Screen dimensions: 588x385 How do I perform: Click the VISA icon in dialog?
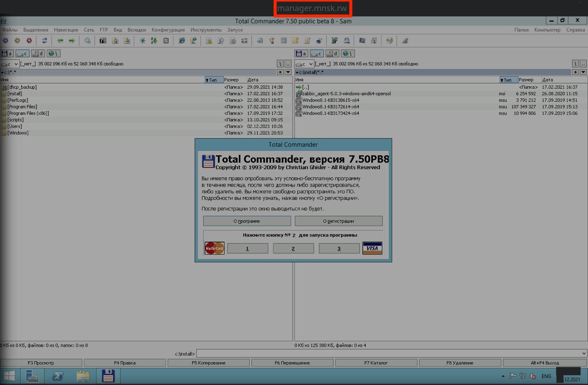click(x=372, y=249)
